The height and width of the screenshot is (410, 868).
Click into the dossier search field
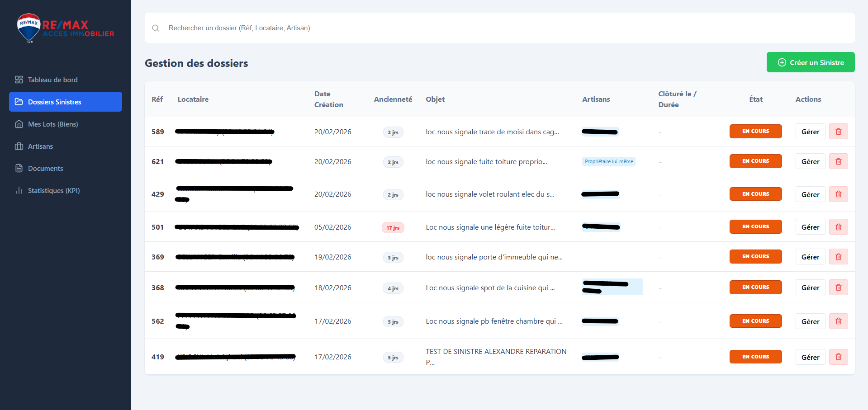(x=498, y=28)
